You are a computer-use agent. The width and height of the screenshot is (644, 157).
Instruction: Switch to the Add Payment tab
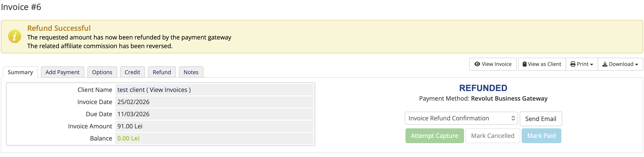[62, 72]
